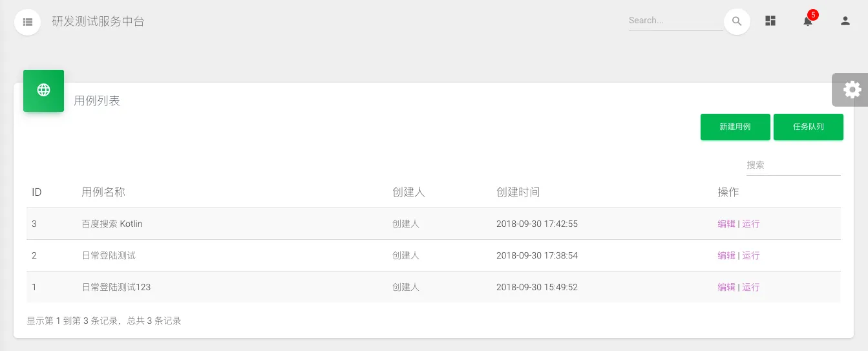
Task: Open the user profile icon
Action: point(845,21)
